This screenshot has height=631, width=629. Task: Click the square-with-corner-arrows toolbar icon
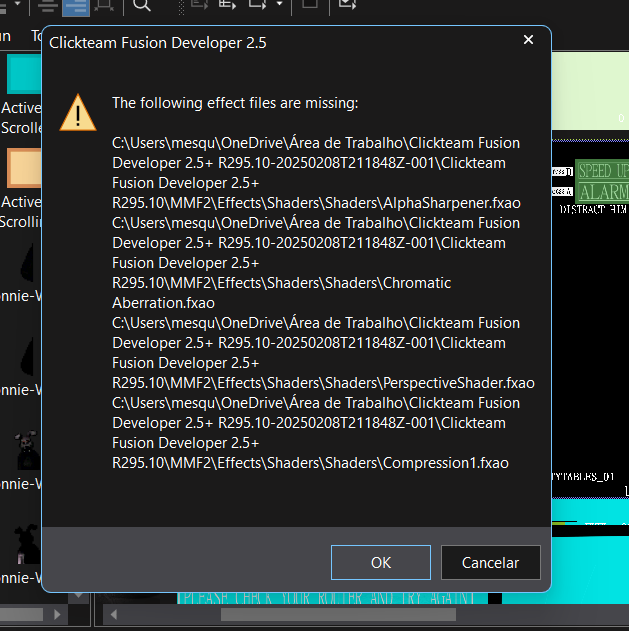104,5
